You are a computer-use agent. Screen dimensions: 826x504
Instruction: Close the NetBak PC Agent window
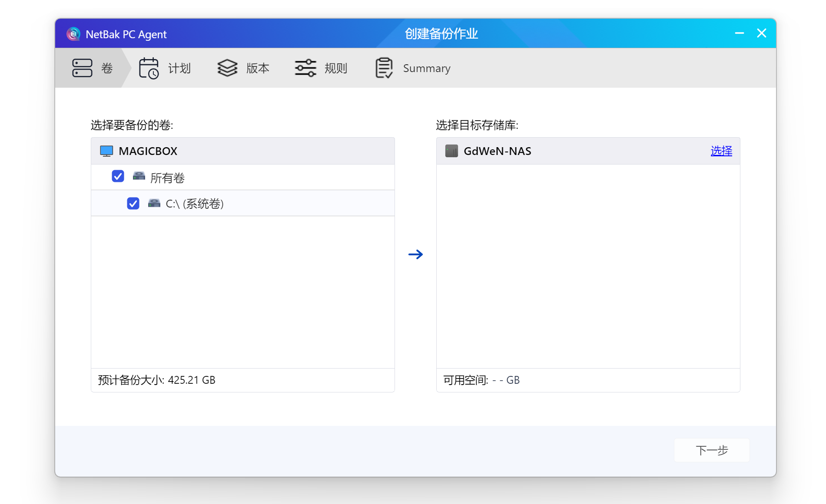[x=762, y=33]
